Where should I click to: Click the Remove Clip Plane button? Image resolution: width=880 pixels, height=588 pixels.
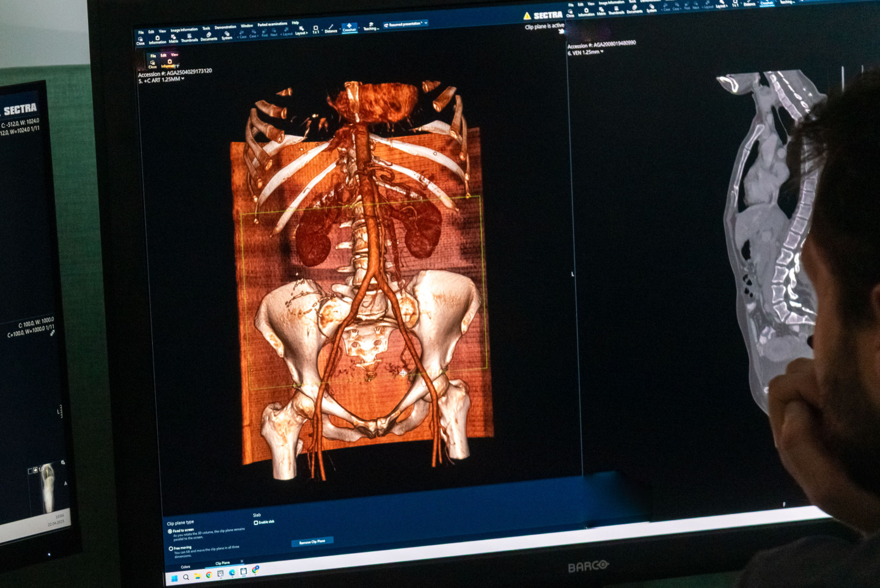point(312,542)
